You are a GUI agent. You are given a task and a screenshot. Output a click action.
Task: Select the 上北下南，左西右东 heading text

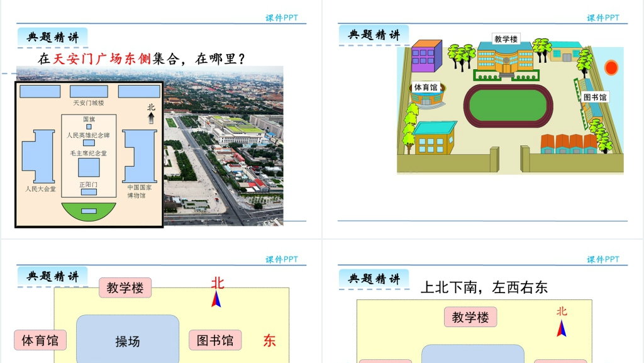click(484, 288)
